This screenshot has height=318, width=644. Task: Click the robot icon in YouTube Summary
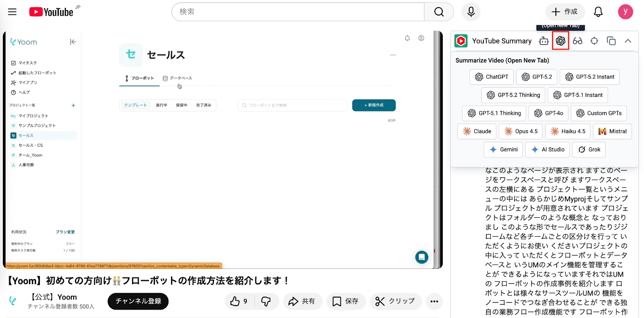coord(544,41)
